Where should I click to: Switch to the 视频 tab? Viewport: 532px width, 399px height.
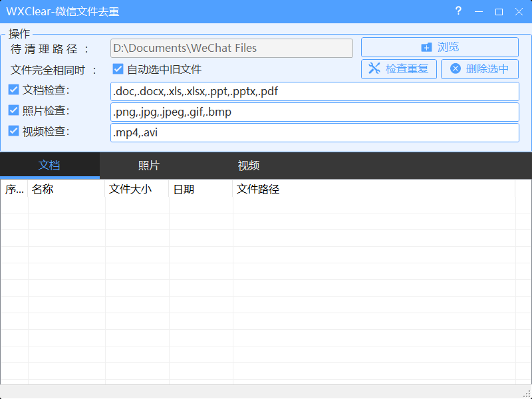(x=248, y=166)
